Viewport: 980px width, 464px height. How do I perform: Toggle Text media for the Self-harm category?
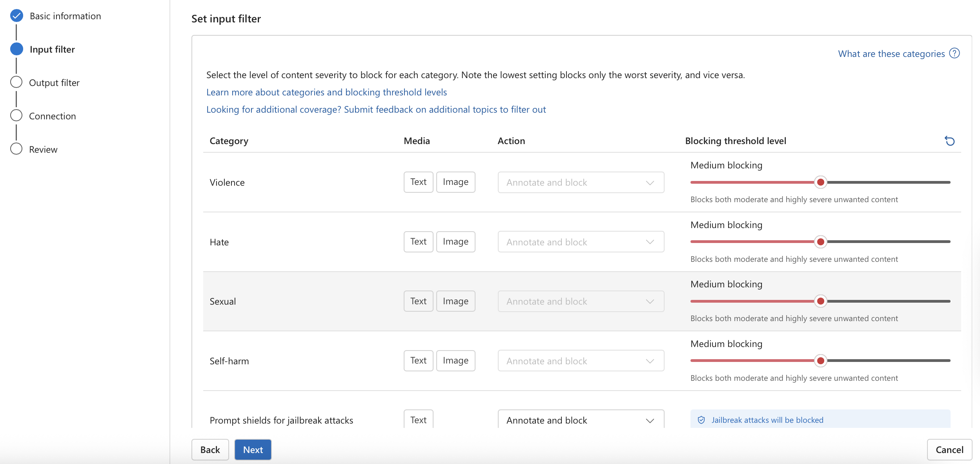pyautogui.click(x=418, y=360)
